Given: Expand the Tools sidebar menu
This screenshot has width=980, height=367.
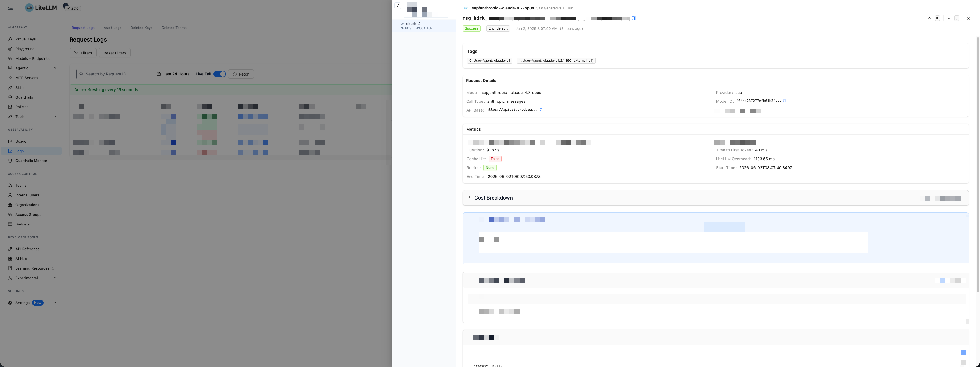Looking at the screenshot, I should 55,116.
